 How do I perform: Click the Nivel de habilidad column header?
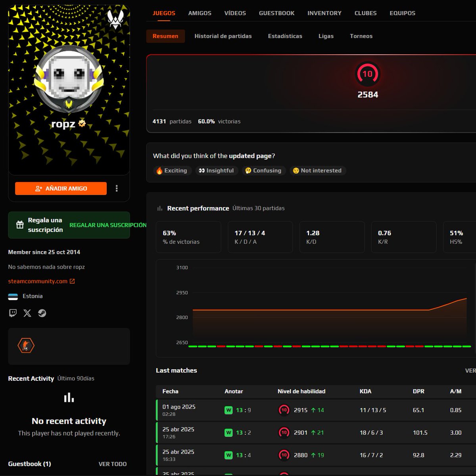tap(301, 391)
